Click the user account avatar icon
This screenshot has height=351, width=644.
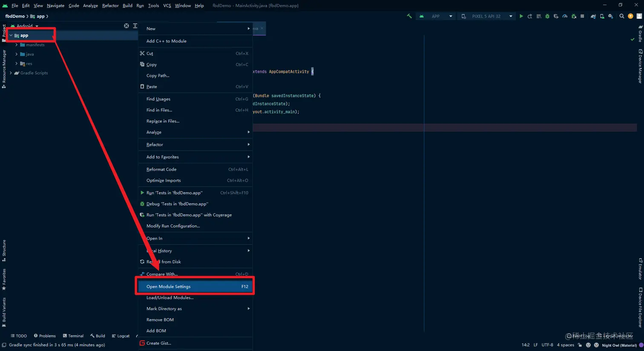click(x=639, y=16)
